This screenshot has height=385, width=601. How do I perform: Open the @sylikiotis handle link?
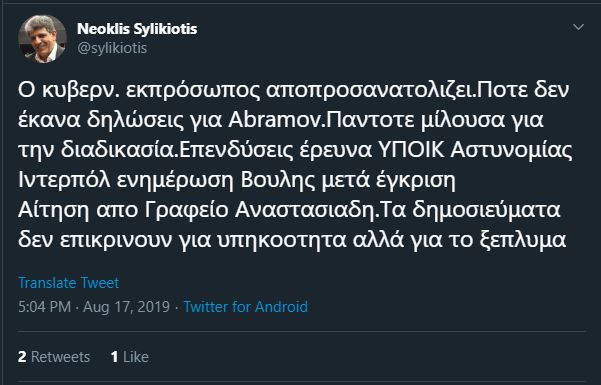point(112,48)
